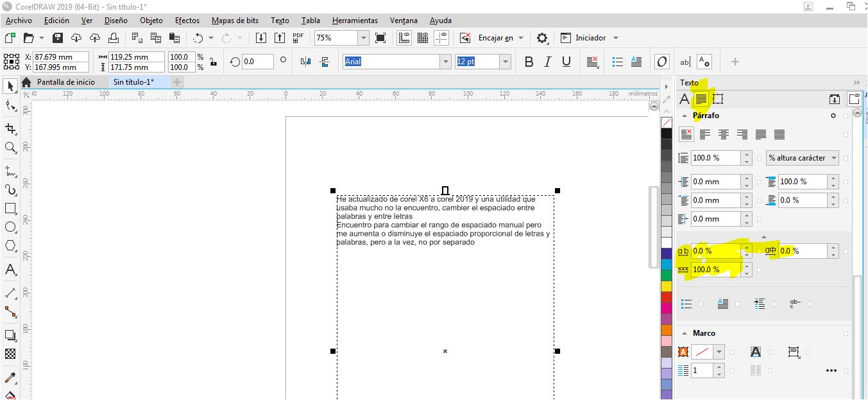This screenshot has height=400, width=868.
Task: Toggle Bold text formatting
Action: point(529,62)
